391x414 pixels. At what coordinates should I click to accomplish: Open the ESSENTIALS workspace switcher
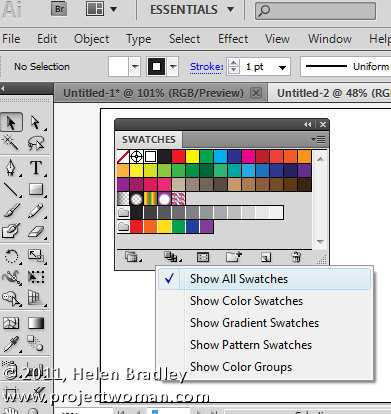tap(191, 10)
